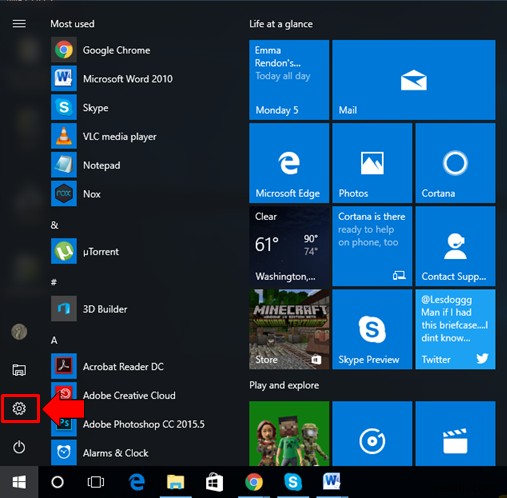Screen dimensions: 507x498
Task: Launch Nox from the app list
Action: pos(133,194)
